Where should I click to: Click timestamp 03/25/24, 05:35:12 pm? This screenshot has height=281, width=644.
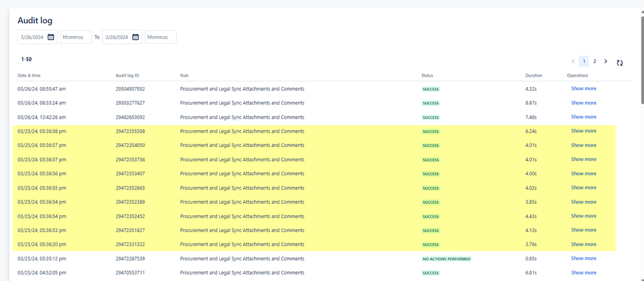[x=41, y=258]
